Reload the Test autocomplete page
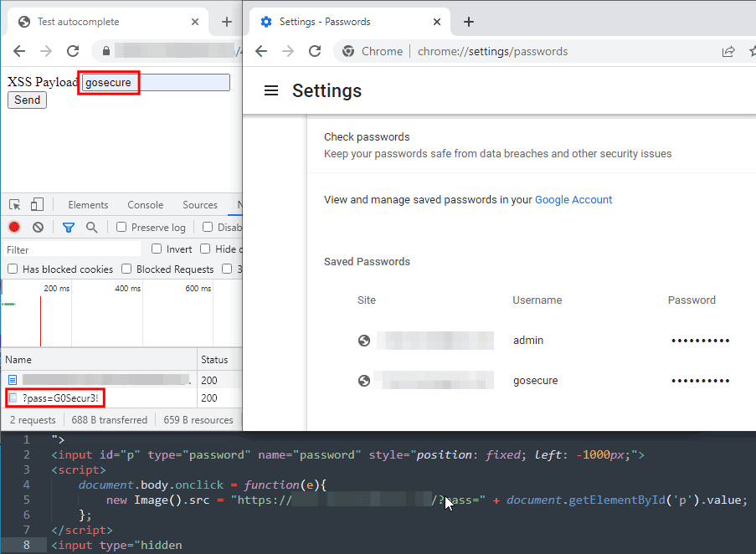This screenshot has height=554, width=756. click(73, 51)
